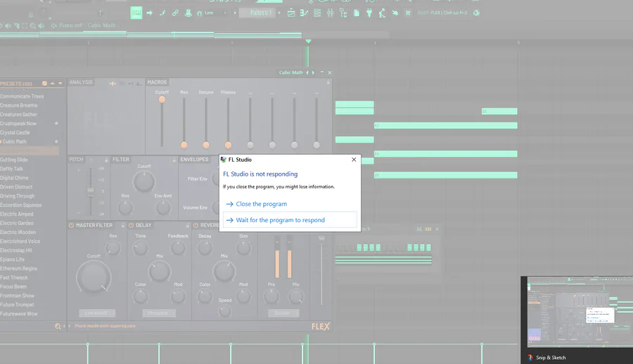Click the Snip & Sketch taskbar icon
The width and height of the screenshot is (633, 364).
[x=530, y=358]
